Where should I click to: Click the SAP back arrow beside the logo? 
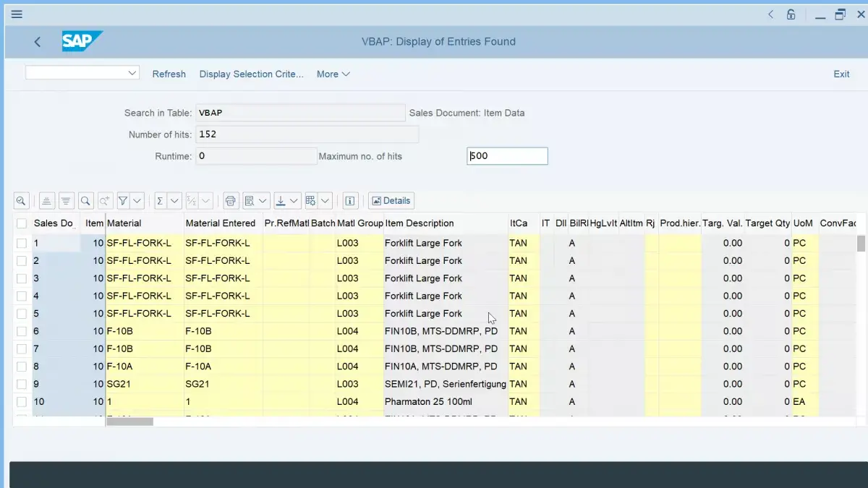tap(38, 42)
